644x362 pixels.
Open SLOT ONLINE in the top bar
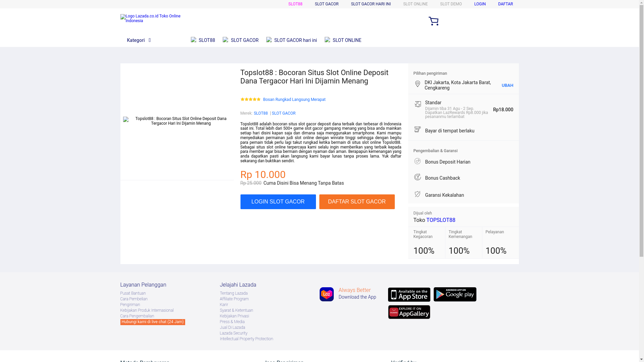point(415,4)
